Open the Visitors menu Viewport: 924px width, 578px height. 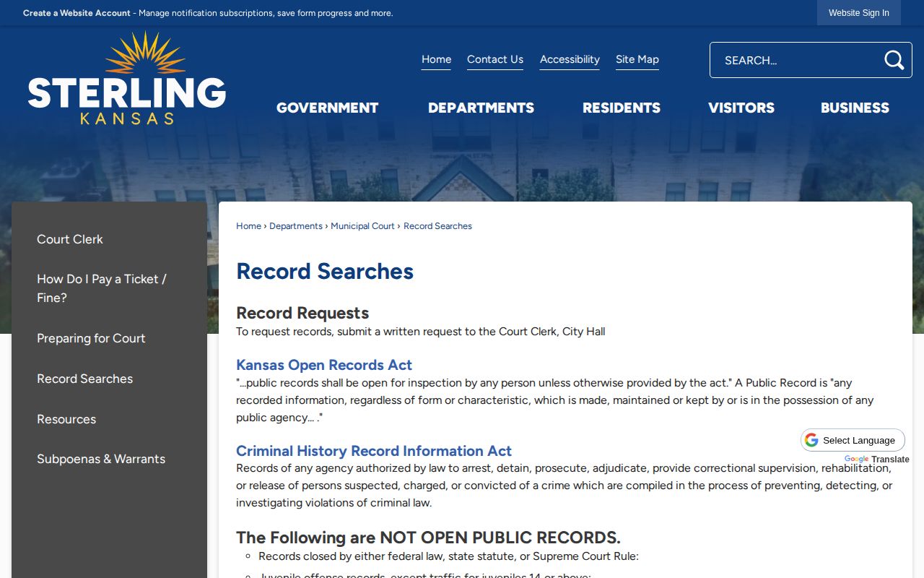741,108
